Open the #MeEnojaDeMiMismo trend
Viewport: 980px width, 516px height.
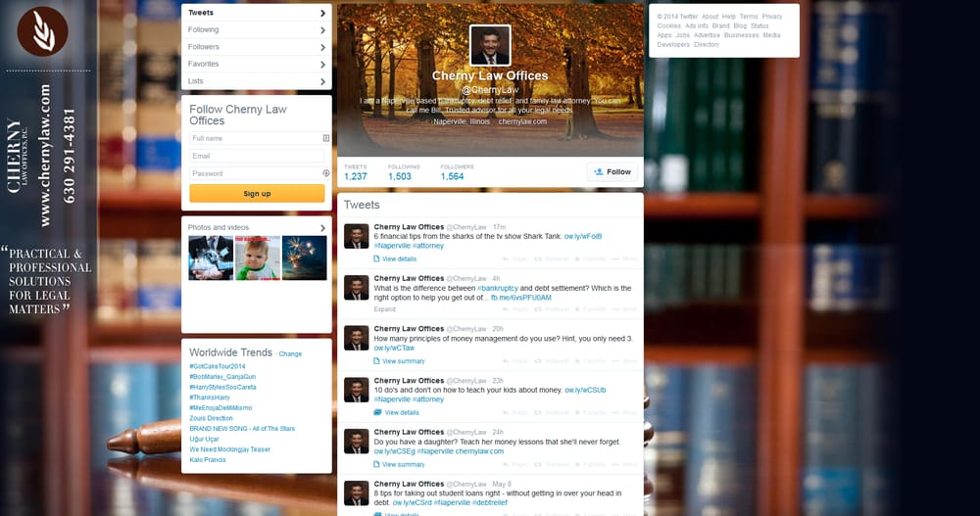220,408
